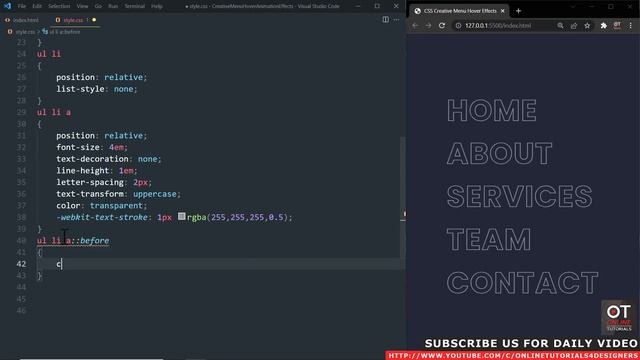
Task: Open editor More Actions ellipsis
Action: (x=396, y=20)
